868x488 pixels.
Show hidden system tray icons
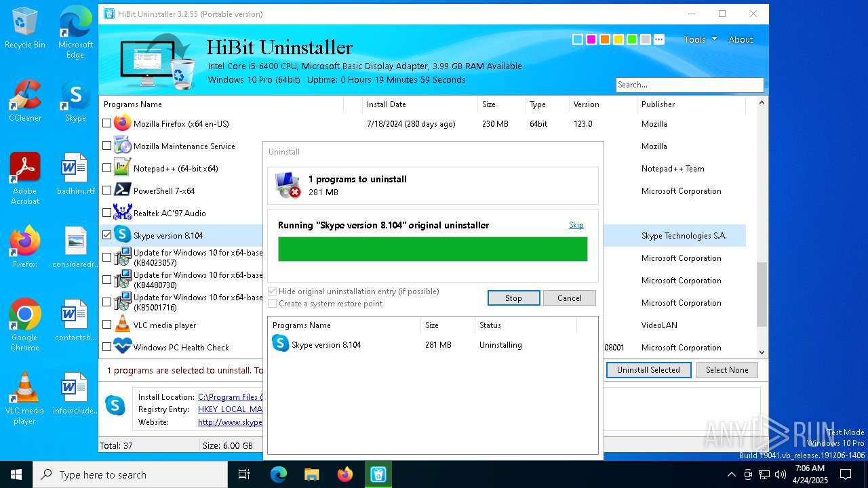coord(731,474)
